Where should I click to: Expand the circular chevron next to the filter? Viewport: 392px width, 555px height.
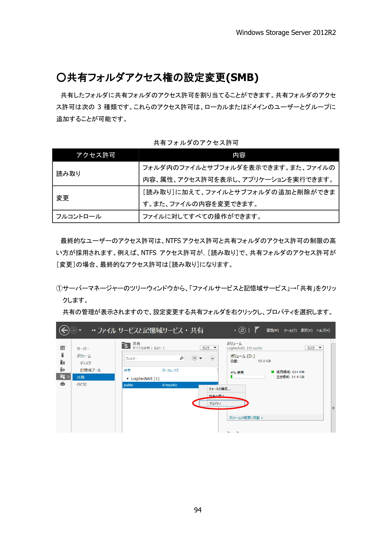pos(212,358)
